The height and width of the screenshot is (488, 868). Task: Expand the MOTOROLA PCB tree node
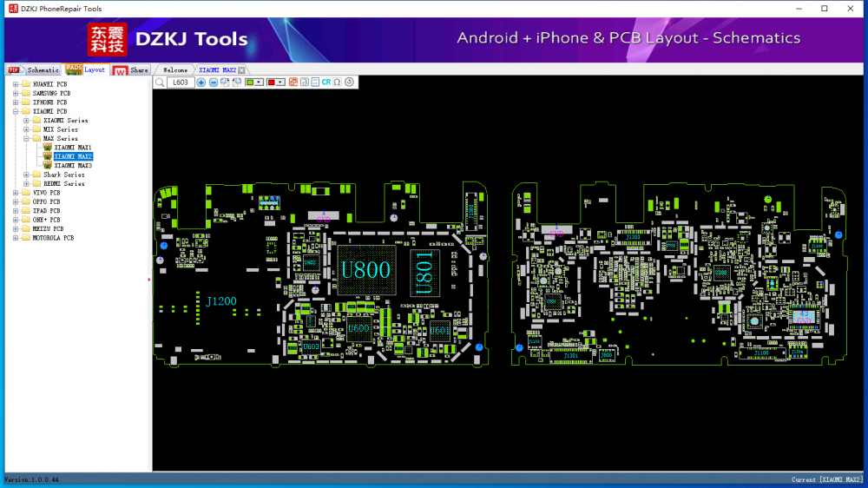pos(16,238)
